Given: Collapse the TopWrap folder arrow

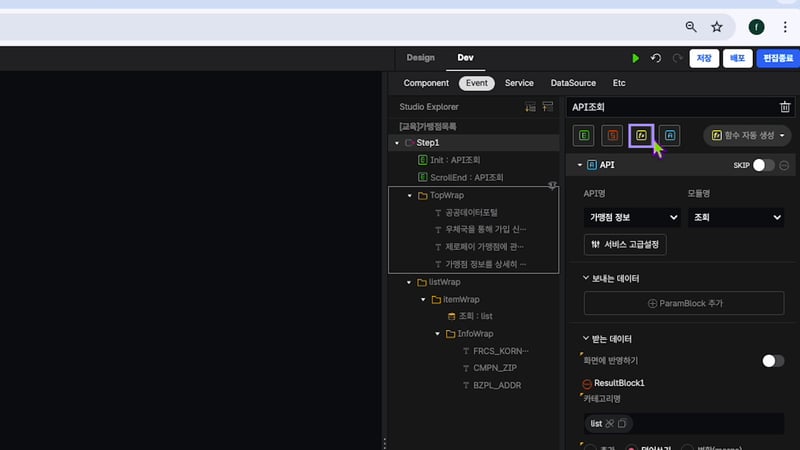Looking at the screenshot, I should pyautogui.click(x=410, y=195).
